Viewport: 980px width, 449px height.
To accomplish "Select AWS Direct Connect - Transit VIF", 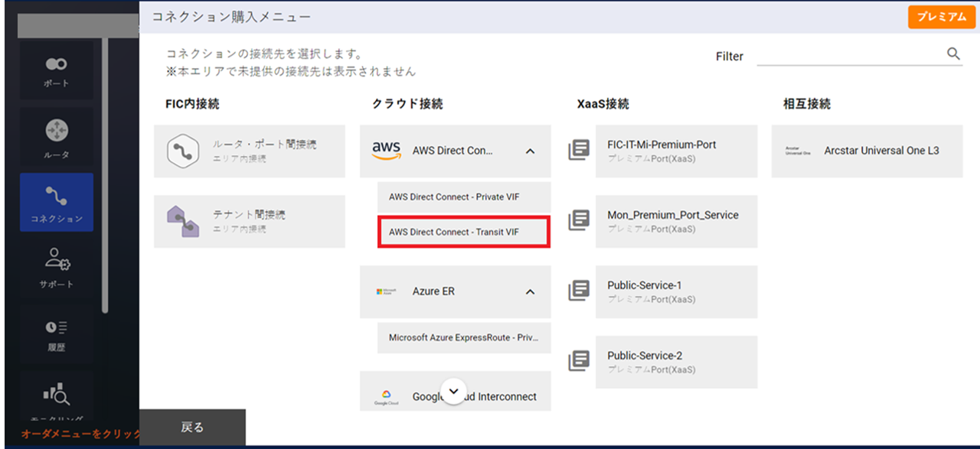I will (x=463, y=232).
